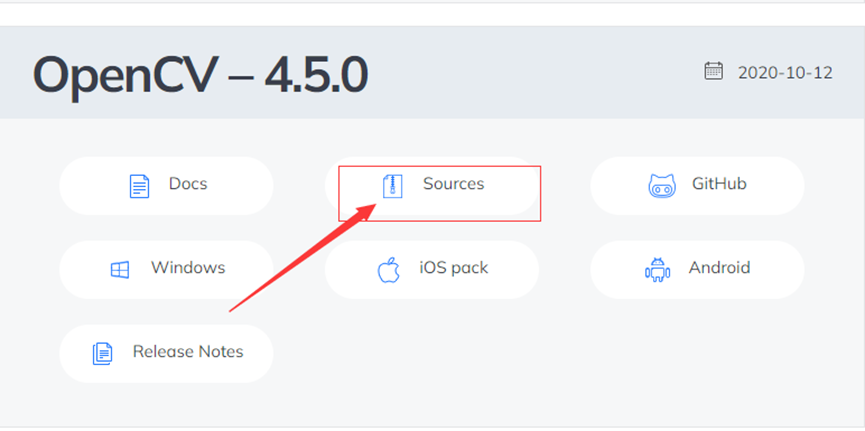Click the white strip above the header
Screen dimensions: 865x431
pyautogui.click(x=432, y=15)
